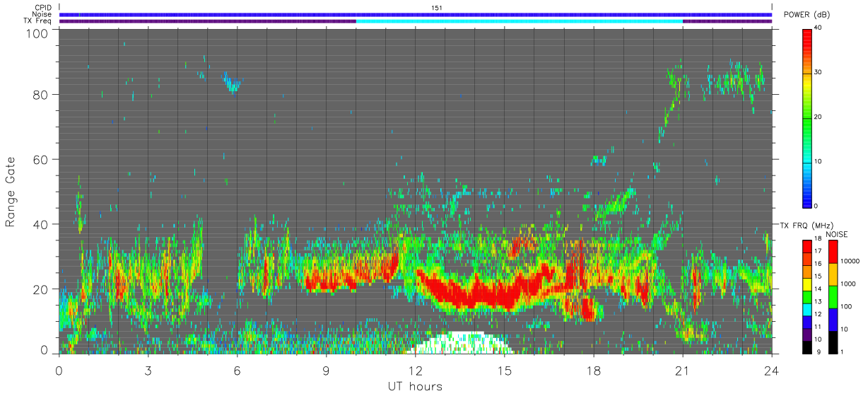Click the "CPID" label at top

click(x=42, y=7)
